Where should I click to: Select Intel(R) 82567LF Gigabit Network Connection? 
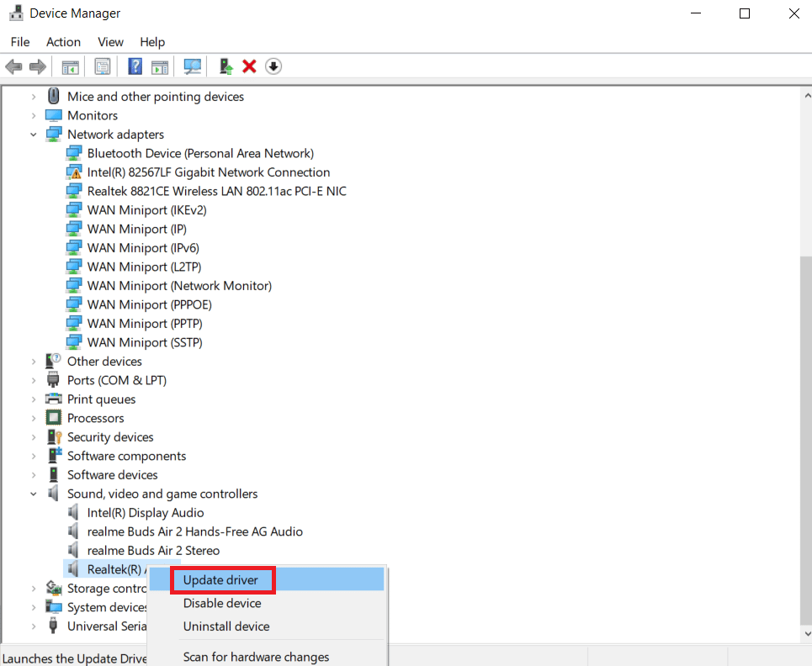click(x=208, y=172)
